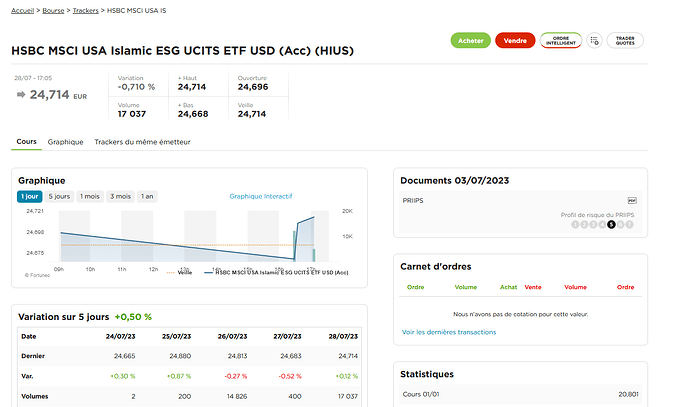
Task: Open the Ordre Intelligent button
Action: tap(561, 40)
